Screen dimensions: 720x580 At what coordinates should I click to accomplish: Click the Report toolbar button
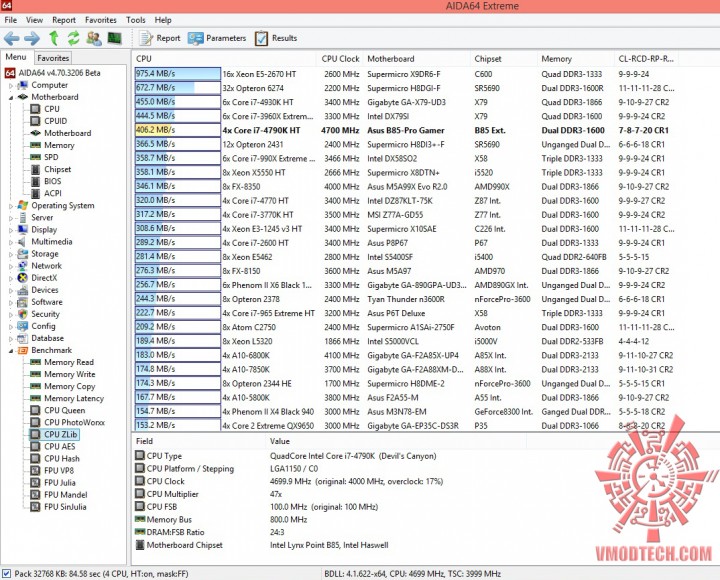(x=160, y=38)
